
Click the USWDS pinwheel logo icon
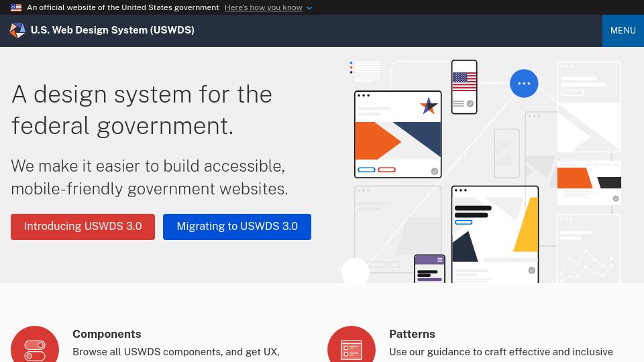tap(17, 30)
